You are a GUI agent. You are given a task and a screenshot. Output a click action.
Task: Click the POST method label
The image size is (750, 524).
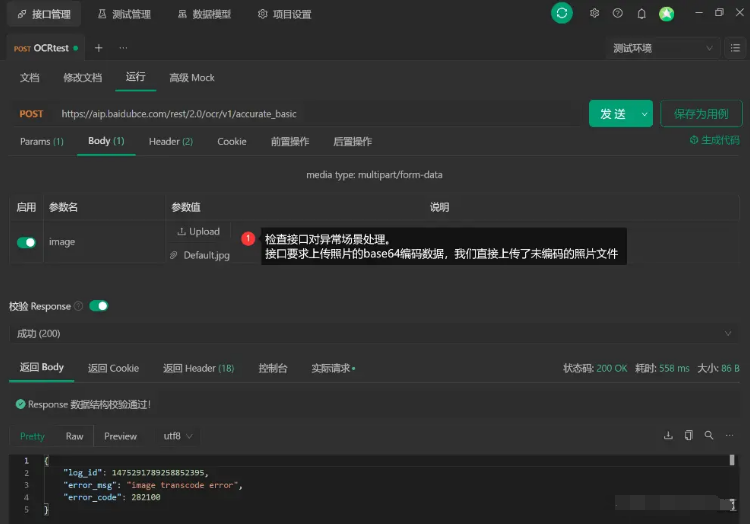pos(31,114)
